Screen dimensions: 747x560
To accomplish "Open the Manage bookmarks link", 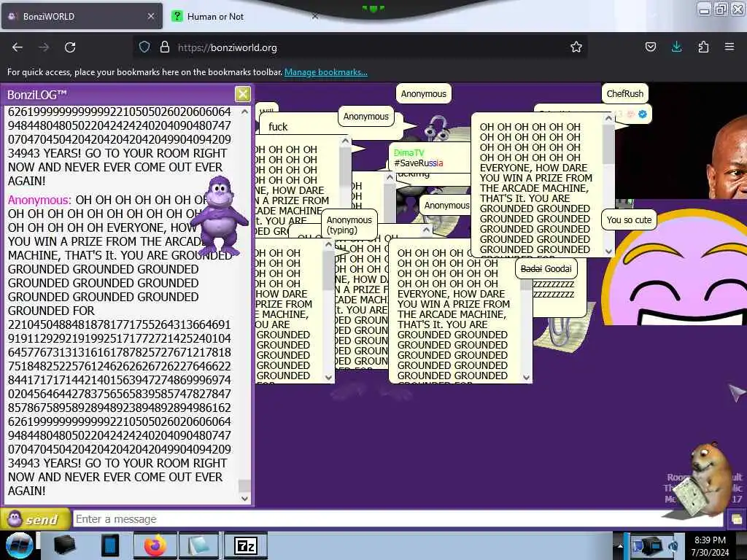I will tap(326, 72).
